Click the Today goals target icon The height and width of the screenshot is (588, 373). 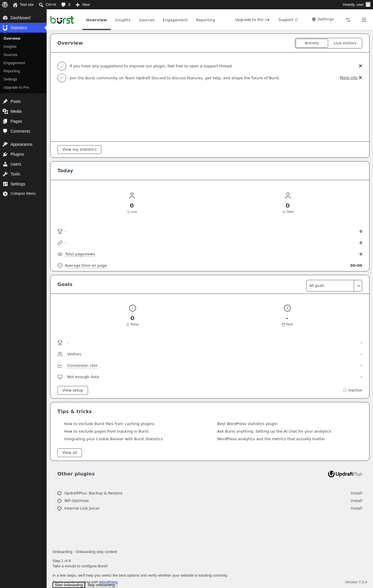133,308
